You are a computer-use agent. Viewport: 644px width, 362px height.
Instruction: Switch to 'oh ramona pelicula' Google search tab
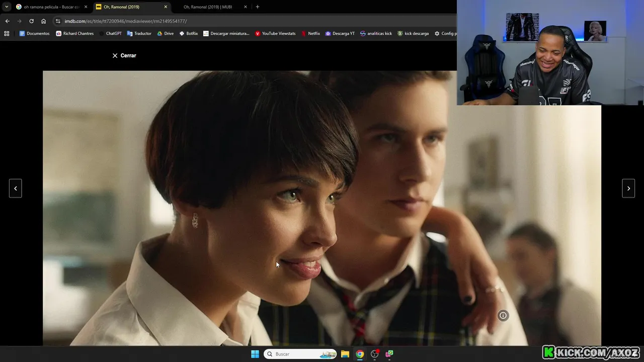click(x=51, y=7)
